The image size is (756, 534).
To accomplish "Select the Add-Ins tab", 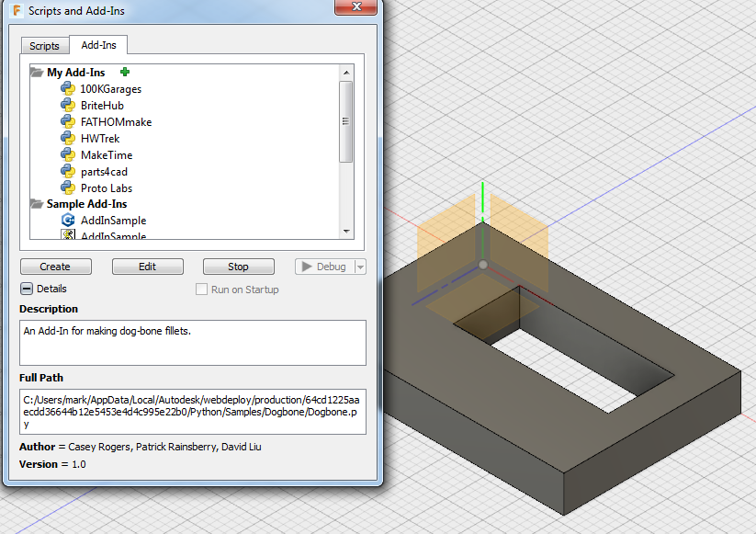I will (x=98, y=45).
